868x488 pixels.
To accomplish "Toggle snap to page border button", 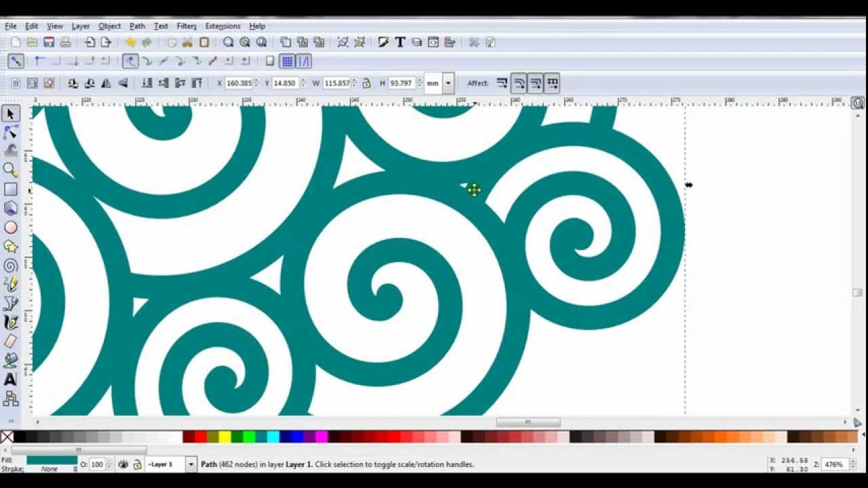I will pyautogui.click(x=270, y=61).
